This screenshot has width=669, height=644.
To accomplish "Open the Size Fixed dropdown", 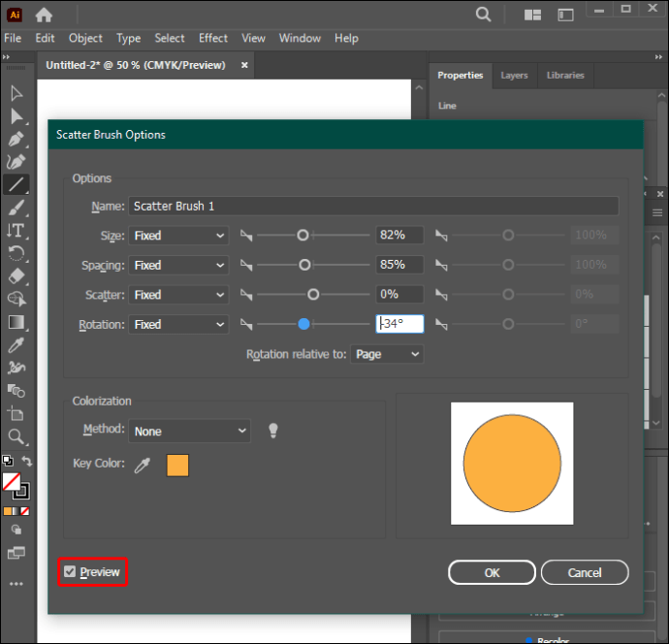I will pyautogui.click(x=178, y=236).
